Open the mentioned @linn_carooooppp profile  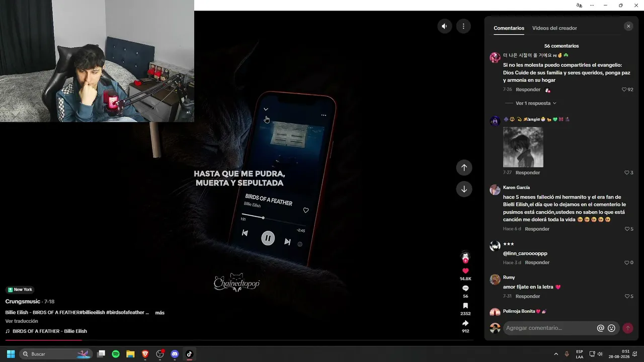pos(525,253)
